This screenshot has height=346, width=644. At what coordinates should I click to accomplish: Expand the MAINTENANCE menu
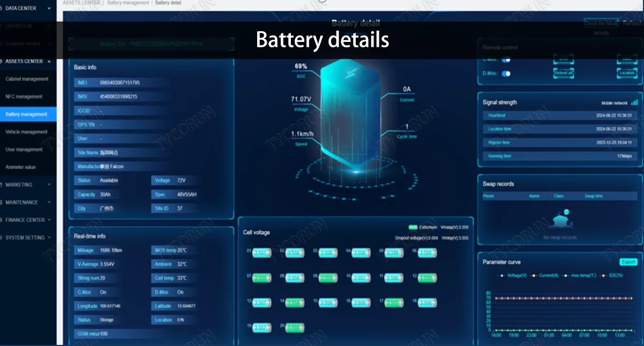pos(28,202)
